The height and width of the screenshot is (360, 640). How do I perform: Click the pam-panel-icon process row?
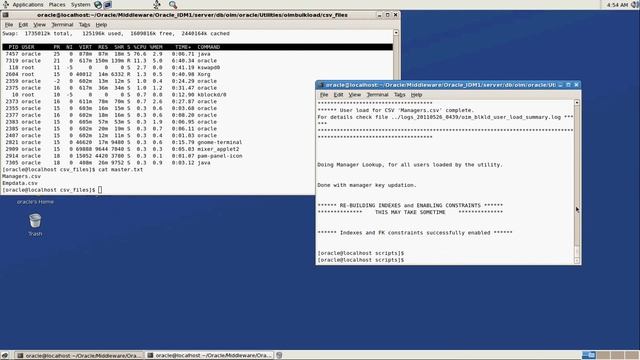coord(122,156)
